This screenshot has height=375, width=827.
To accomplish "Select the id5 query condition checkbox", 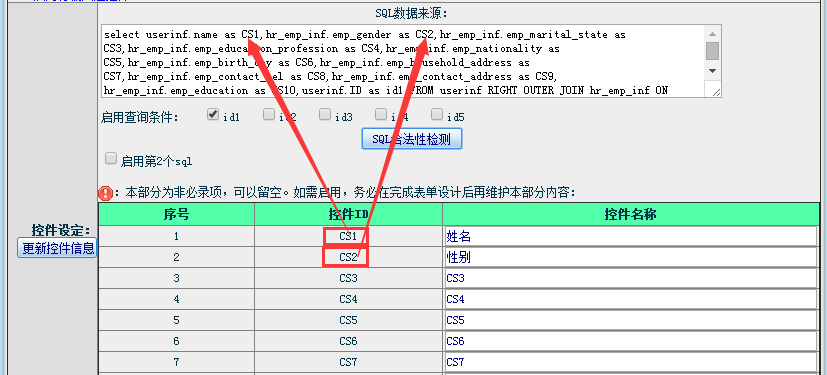I will coord(437,114).
